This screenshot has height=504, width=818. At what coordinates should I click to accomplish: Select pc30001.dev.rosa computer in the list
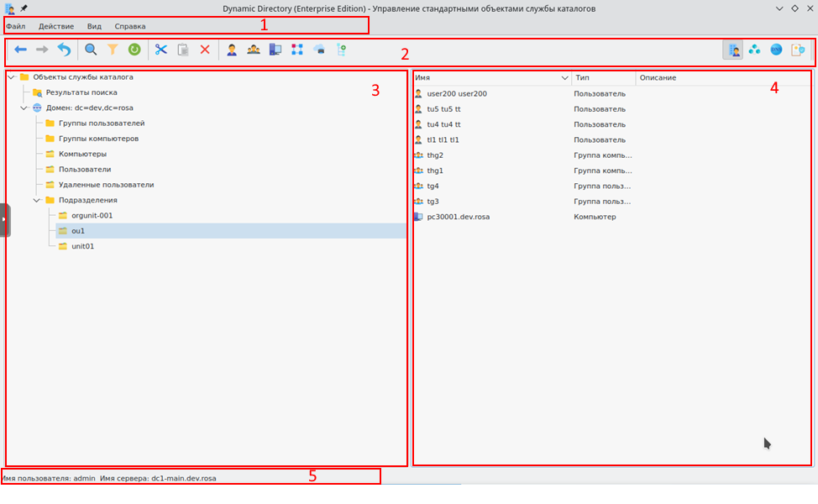coord(458,217)
